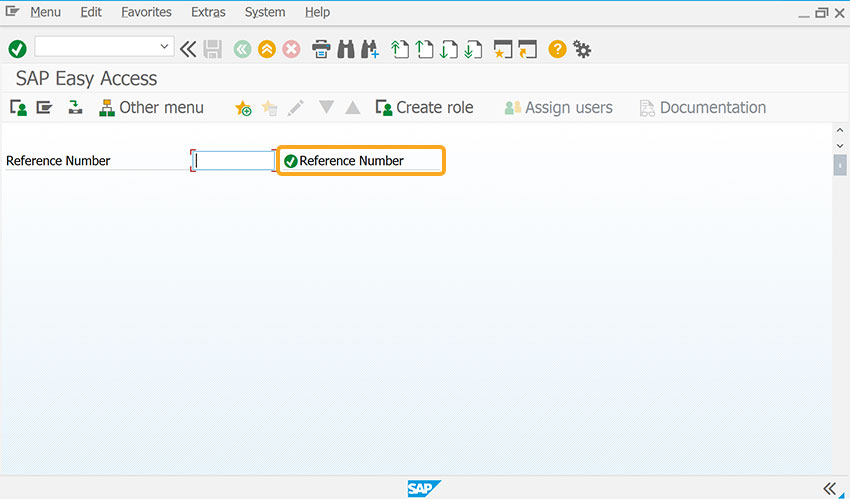This screenshot has height=500, width=850.
Task: Click the red Cancel icon
Action: point(291,49)
